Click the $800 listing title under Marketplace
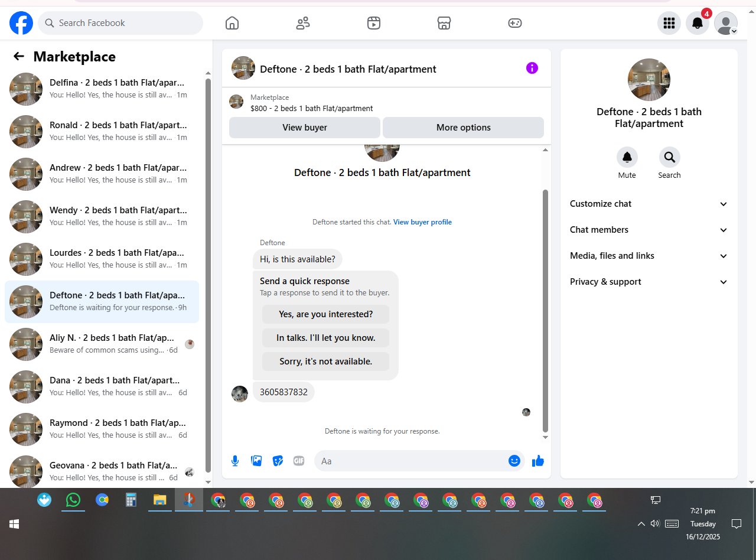 point(311,109)
